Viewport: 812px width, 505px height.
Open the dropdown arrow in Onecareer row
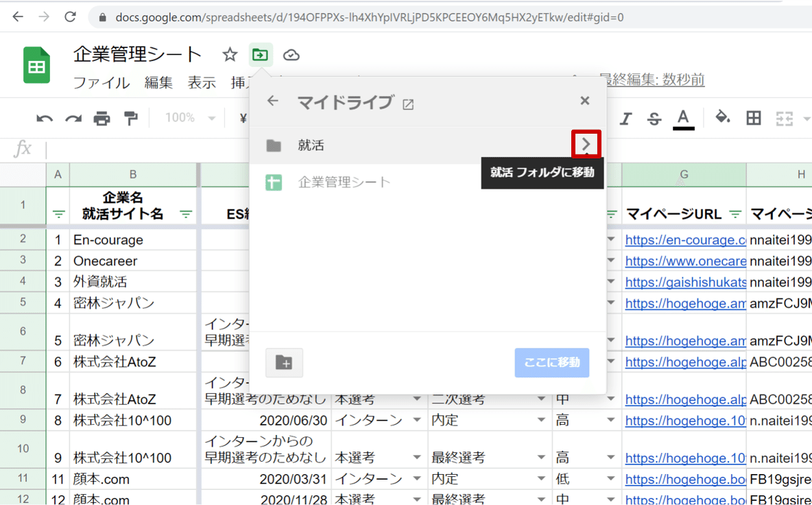click(x=611, y=261)
